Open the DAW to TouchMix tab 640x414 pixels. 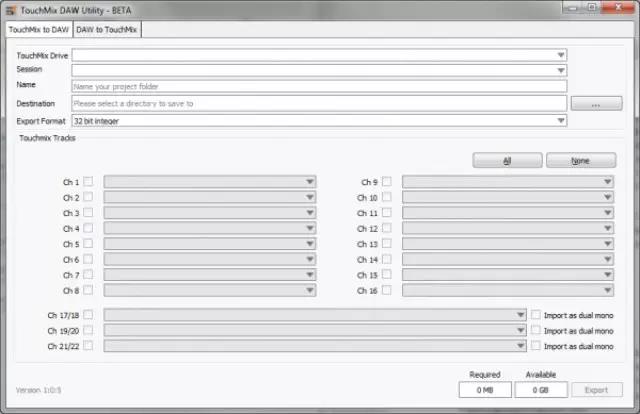click(107, 30)
